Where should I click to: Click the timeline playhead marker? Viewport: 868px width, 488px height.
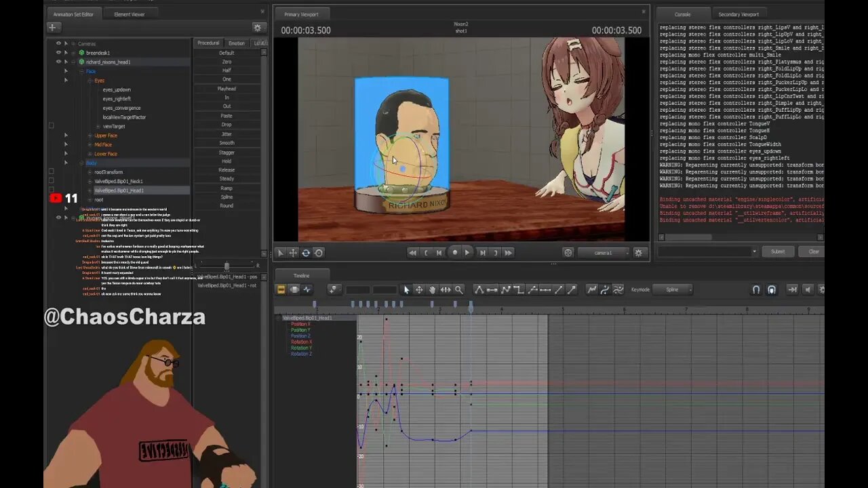click(471, 307)
